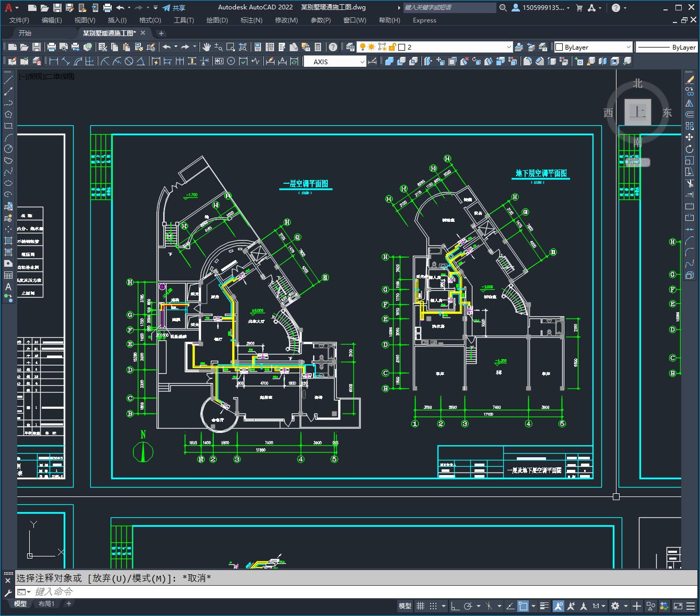The width and height of the screenshot is (700, 616).
Task: Select the Diameter dimension tool
Action: [x=128, y=61]
